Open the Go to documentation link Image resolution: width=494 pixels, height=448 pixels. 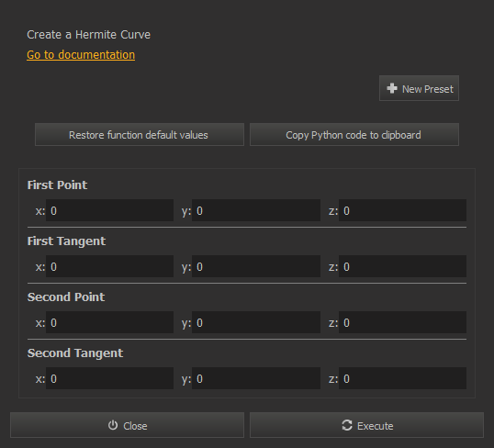81,55
